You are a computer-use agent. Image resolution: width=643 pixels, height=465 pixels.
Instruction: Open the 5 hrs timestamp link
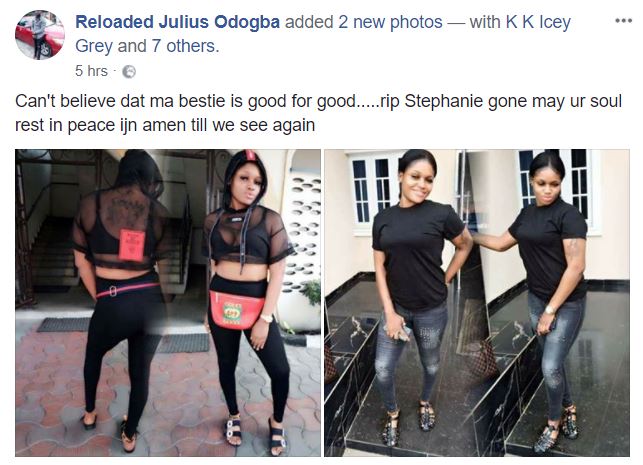coord(91,71)
